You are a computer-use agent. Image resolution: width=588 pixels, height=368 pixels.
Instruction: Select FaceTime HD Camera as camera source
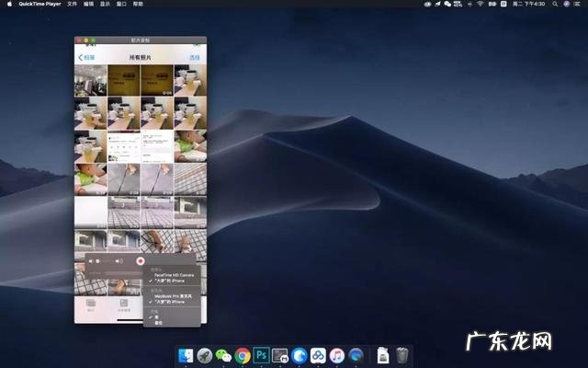[x=173, y=274]
